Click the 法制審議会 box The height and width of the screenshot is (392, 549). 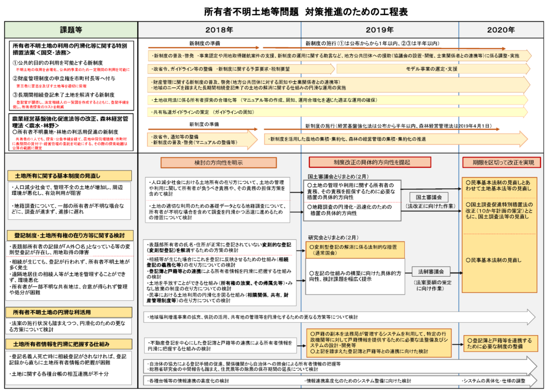[x=431, y=271]
